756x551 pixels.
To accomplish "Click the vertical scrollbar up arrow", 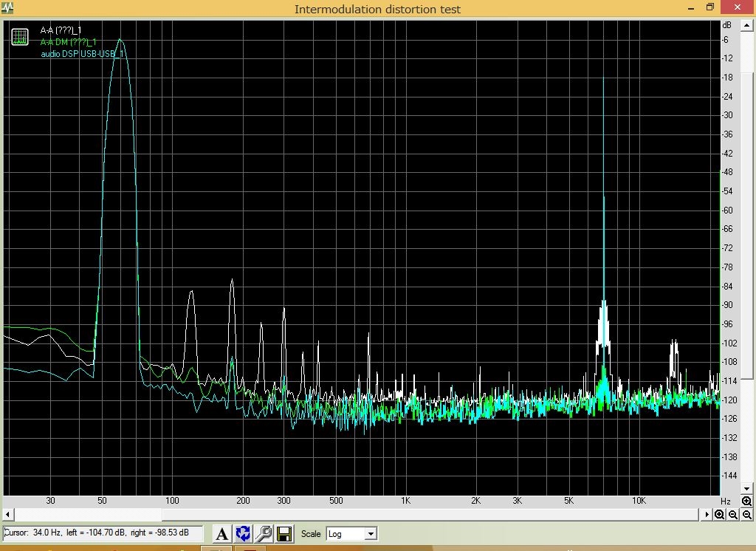I will tap(747, 25).
